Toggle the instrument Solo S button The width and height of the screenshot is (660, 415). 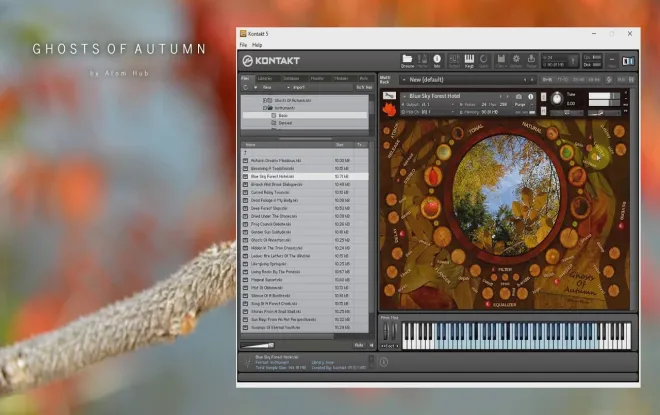(x=543, y=96)
